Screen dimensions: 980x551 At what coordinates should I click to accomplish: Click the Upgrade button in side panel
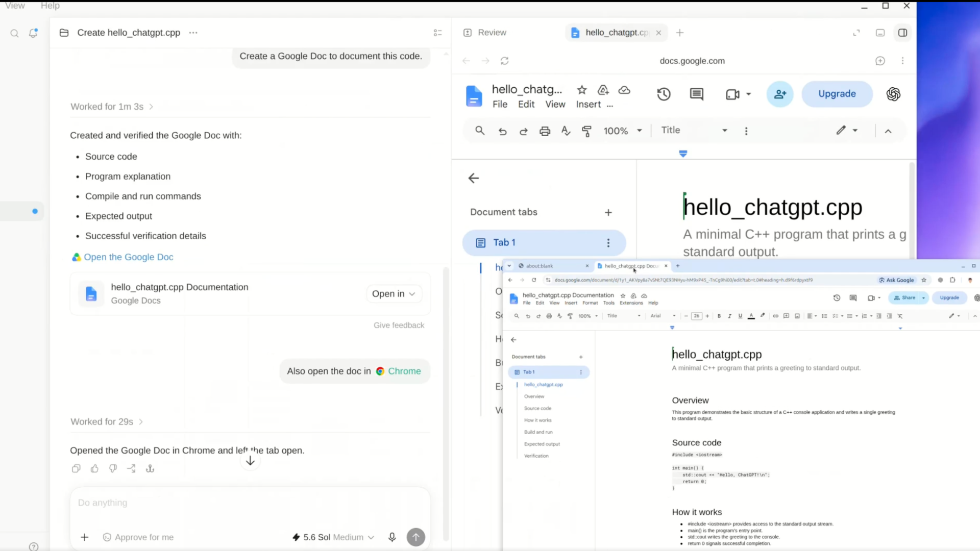tap(837, 94)
